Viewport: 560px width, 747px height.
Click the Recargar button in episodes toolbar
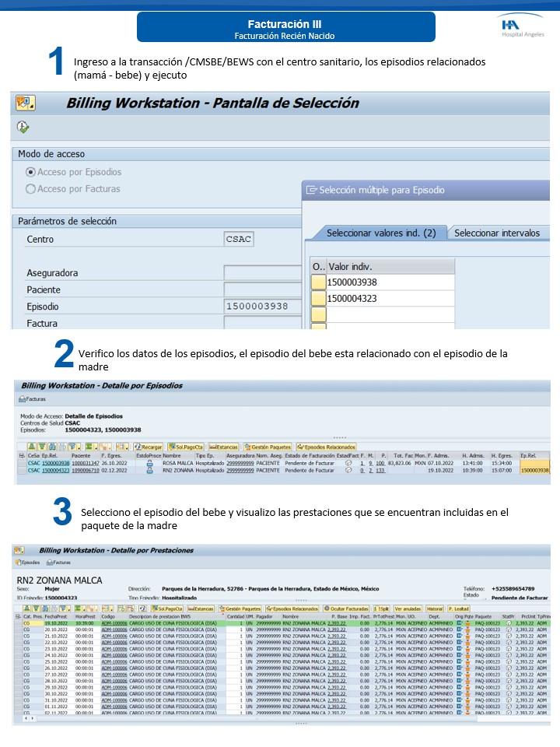coord(148,447)
